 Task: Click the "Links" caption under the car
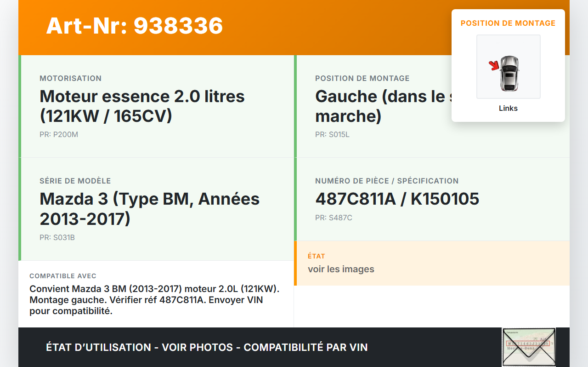click(508, 109)
